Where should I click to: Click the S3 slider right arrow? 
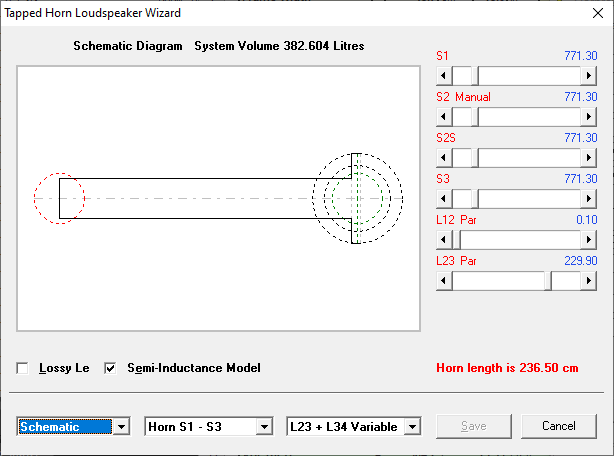[589, 199]
